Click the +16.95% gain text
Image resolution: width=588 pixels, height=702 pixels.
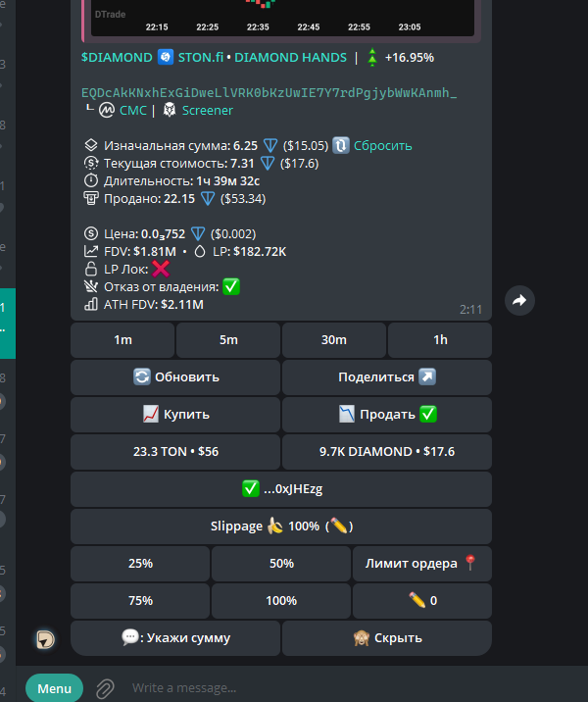(410, 58)
